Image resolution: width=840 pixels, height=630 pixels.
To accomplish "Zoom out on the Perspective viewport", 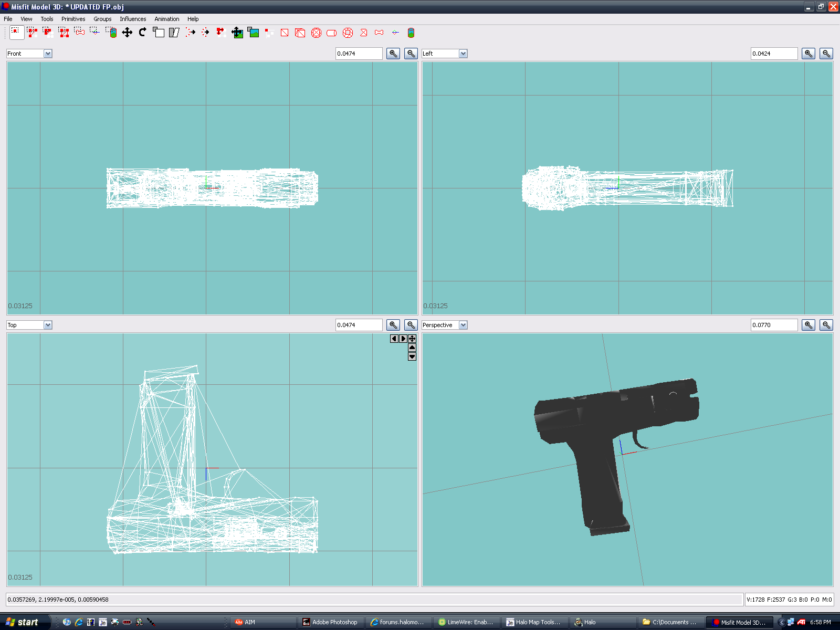I will click(x=826, y=325).
